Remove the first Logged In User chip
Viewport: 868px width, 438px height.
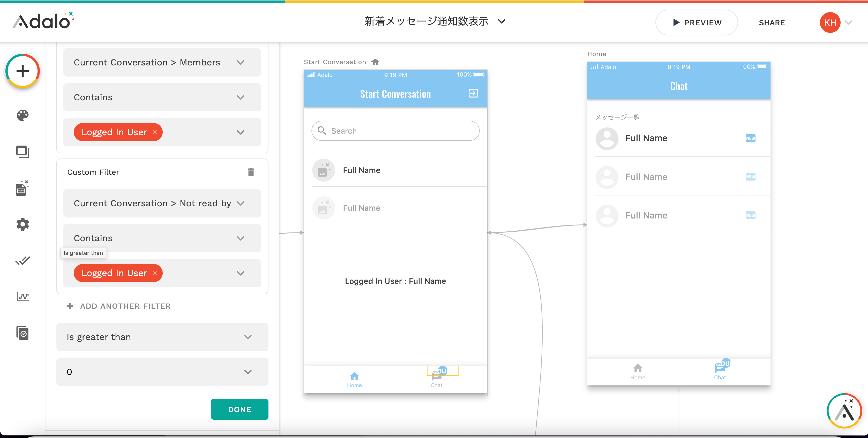(155, 132)
